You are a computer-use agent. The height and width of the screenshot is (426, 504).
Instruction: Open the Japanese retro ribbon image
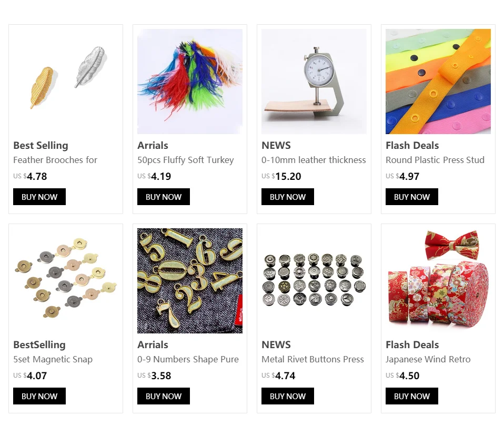pos(438,281)
